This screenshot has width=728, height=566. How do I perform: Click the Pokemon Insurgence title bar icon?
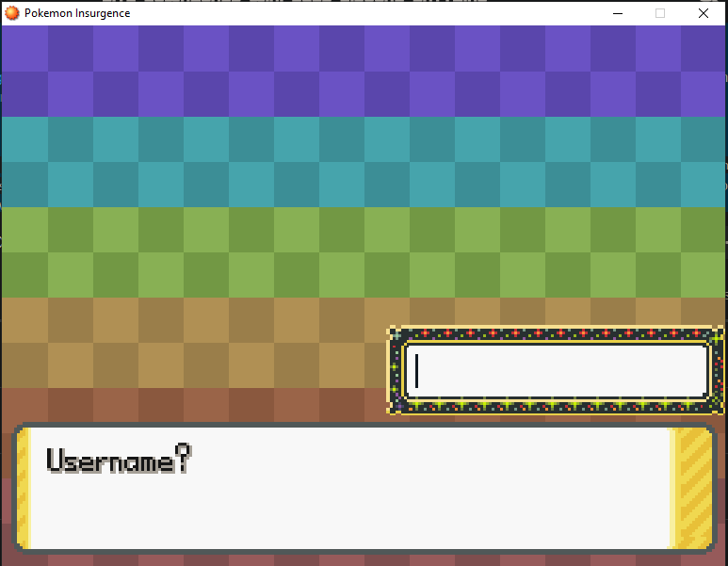(12, 13)
